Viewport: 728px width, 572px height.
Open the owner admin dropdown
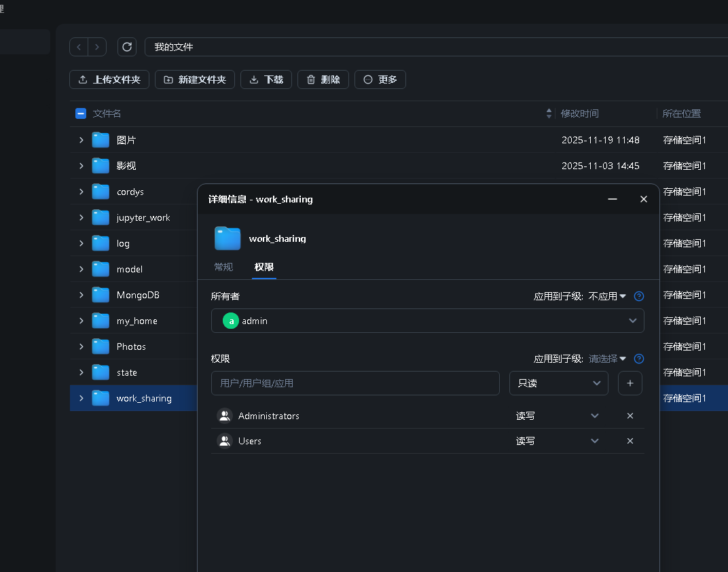[427, 321]
